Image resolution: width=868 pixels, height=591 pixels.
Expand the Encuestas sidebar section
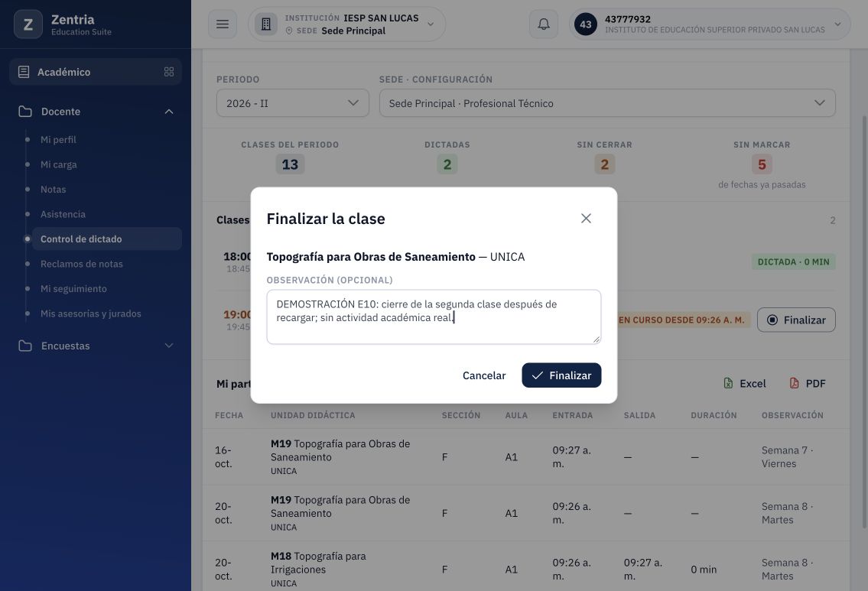169,346
